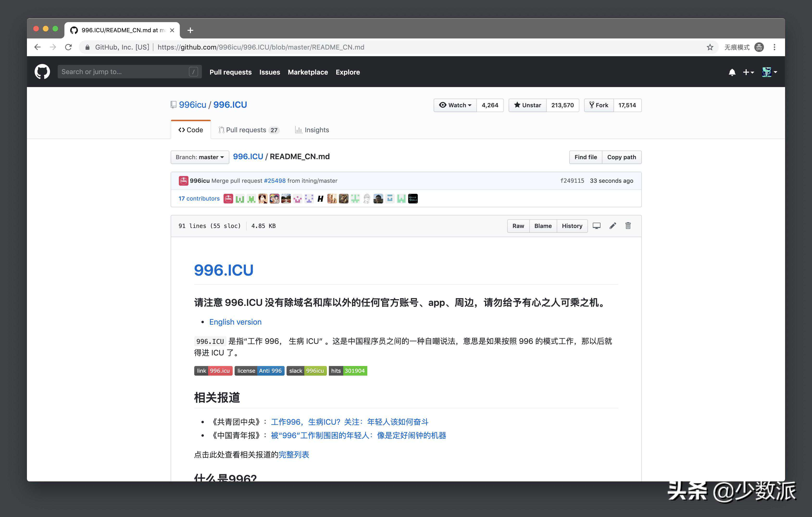Image resolution: width=812 pixels, height=517 pixels.
Task: Unstar the 996.ICU repository
Action: click(x=527, y=105)
